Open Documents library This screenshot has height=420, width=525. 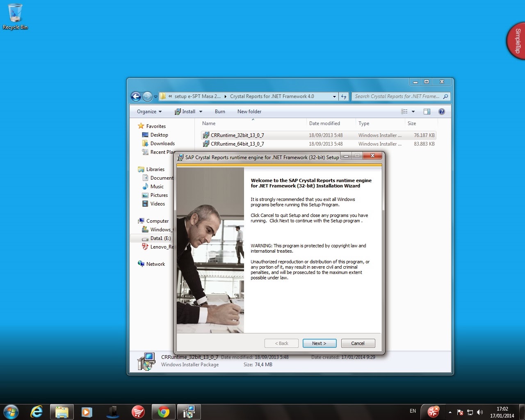(158, 178)
